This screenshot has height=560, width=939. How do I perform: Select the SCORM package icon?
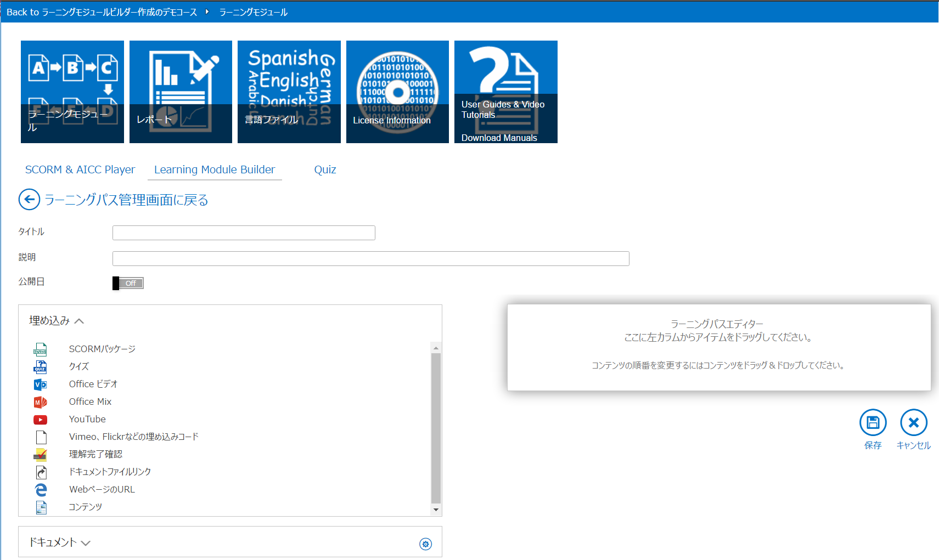click(x=41, y=349)
